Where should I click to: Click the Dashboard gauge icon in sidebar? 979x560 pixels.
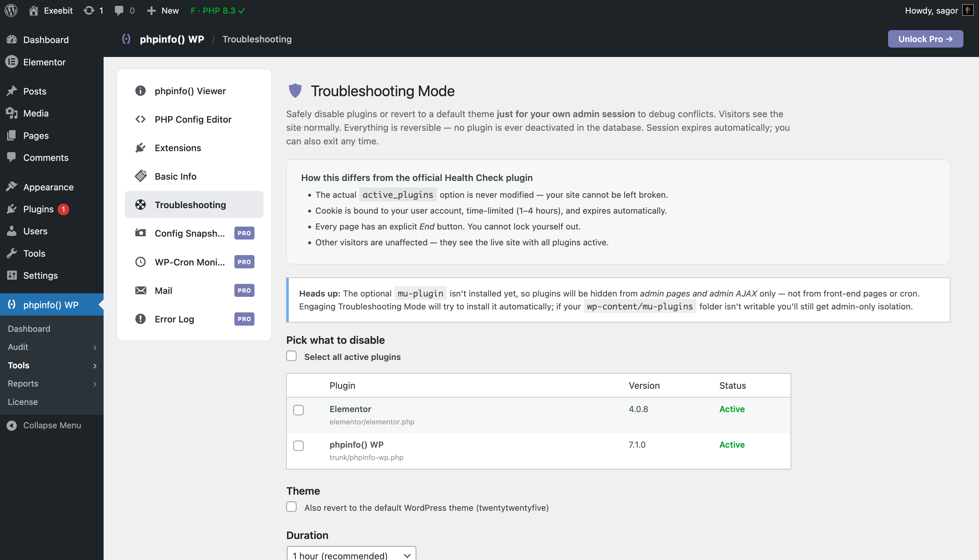click(12, 39)
